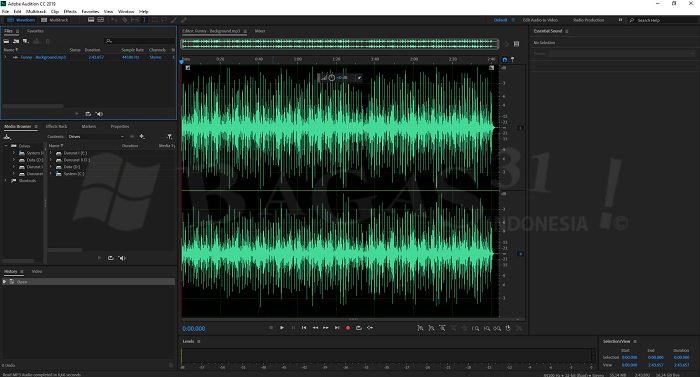Pin the HUD gain control
The image size is (700, 377).
pyautogui.click(x=359, y=78)
